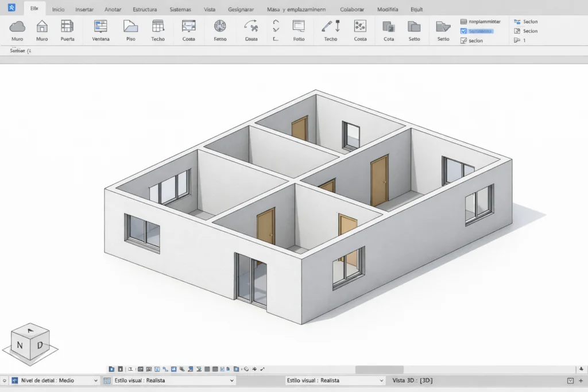
Task: Open the Foto tool from the ribbon
Action: coord(299,30)
